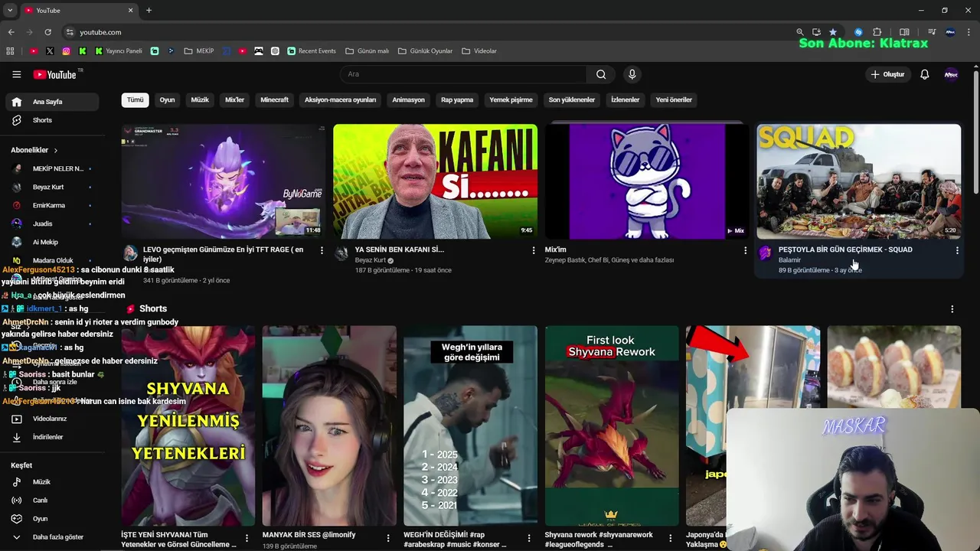The width and height of the screenshot is (980, 551).
Task: Open the Chrome extensions puzzle icon
Action: click(x=877, y=32)
